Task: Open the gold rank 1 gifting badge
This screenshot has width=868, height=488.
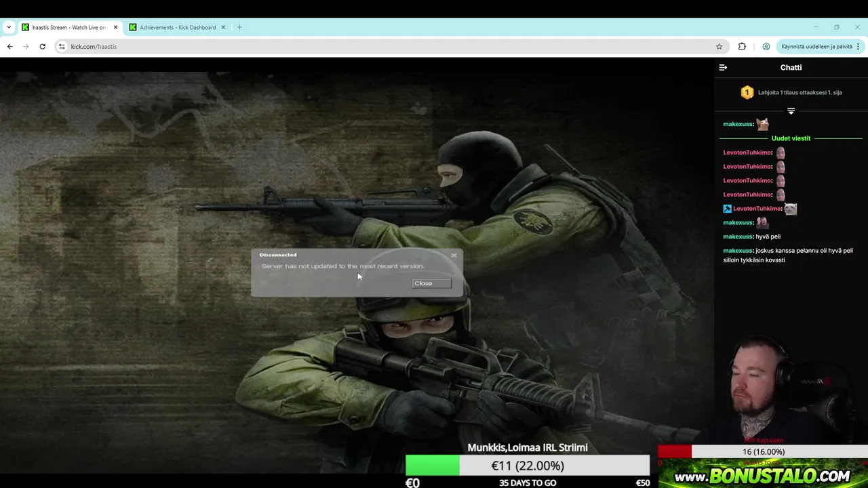Action: click(x=747, y=92)
